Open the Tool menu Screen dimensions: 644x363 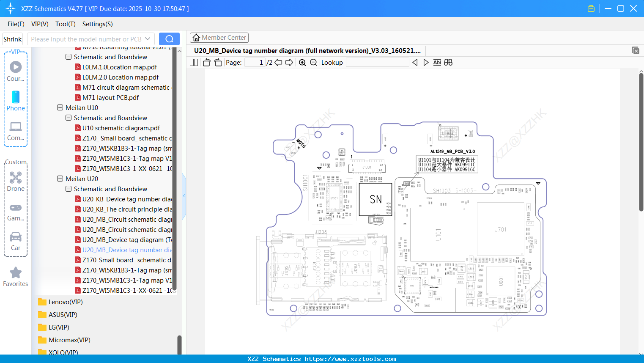coord(65,24)
